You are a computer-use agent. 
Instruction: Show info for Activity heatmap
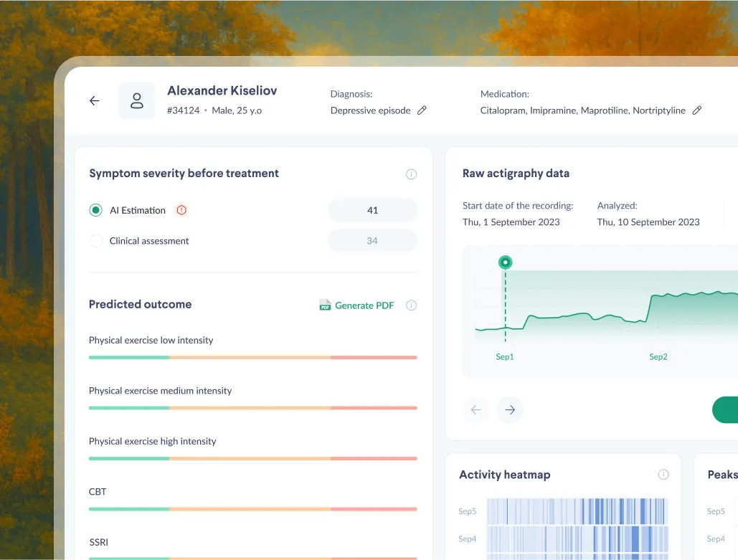[x=663, y=475]
